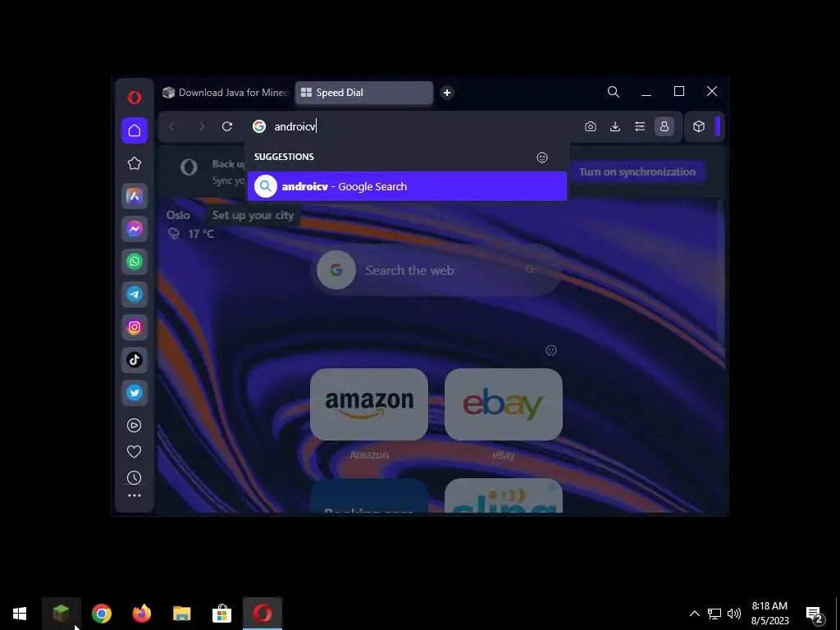
Task: Open WhatsApp sidebar panel
Action: click(135, 262)
